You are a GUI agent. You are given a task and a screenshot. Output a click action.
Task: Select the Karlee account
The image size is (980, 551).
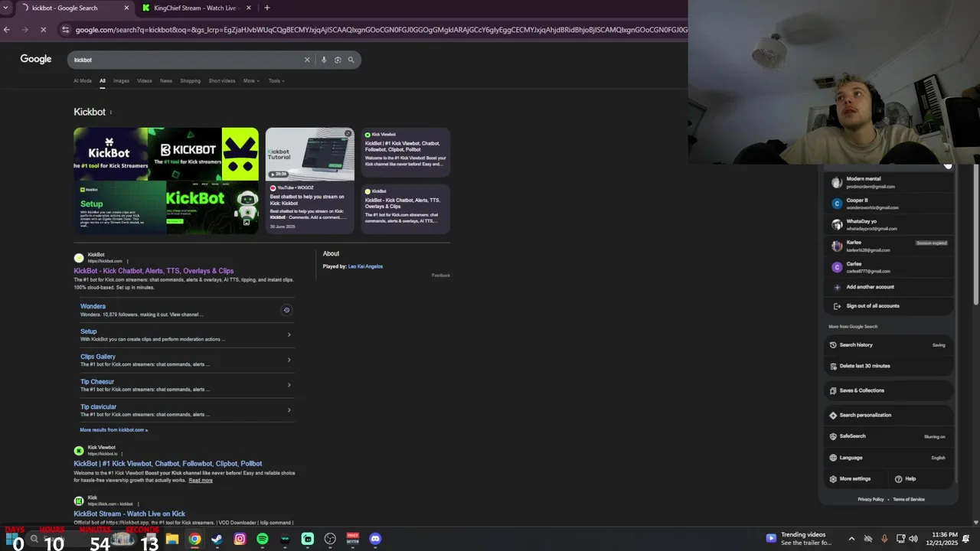(x=890, y=246)
